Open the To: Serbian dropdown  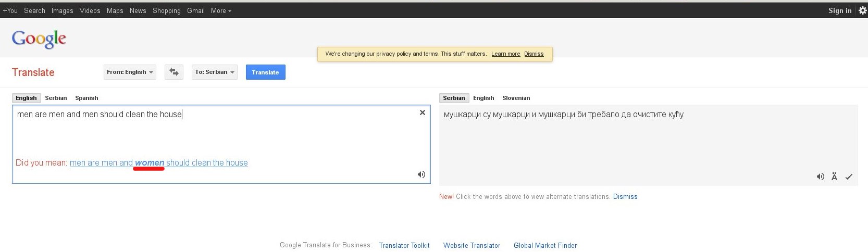[x=214, y=72]
